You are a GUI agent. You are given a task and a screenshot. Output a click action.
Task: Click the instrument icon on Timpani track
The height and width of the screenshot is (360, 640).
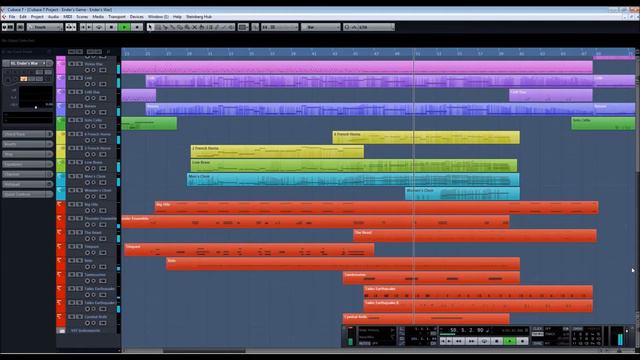(x=61, y=247)
